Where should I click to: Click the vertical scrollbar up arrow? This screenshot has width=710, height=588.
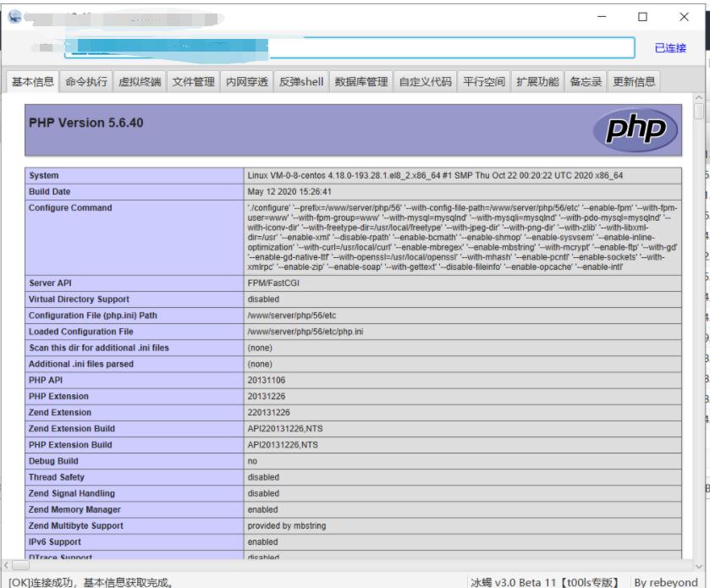click(x=699, y=97)
